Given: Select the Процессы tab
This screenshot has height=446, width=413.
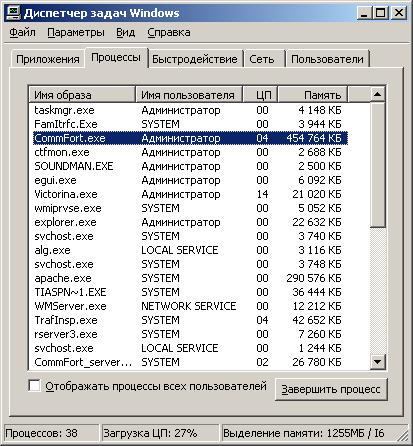Looking at the screenshot, I should pyautogui.click(x=116, y=58).
